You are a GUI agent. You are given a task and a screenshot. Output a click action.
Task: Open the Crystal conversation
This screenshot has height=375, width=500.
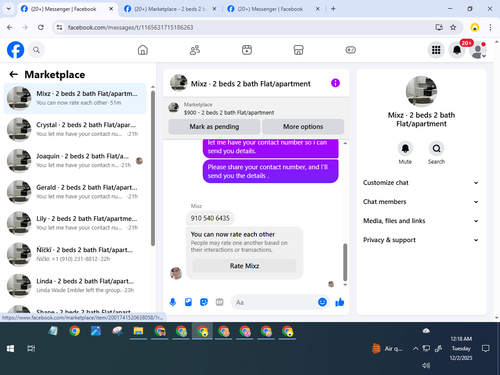pyautogui.click(x=75, y=130)
